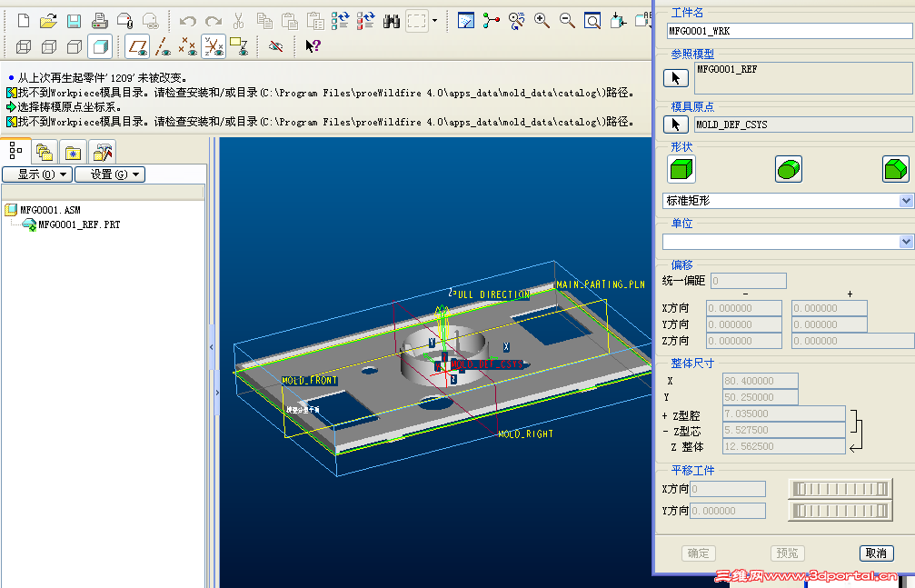The image size is (915, 588).
Task: Click the spin center icon
Action: point(491,21)
